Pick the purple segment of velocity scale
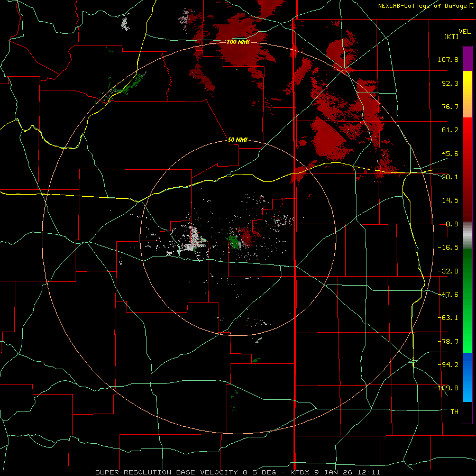This screenshot has height=476, width=476. [467, 59]
